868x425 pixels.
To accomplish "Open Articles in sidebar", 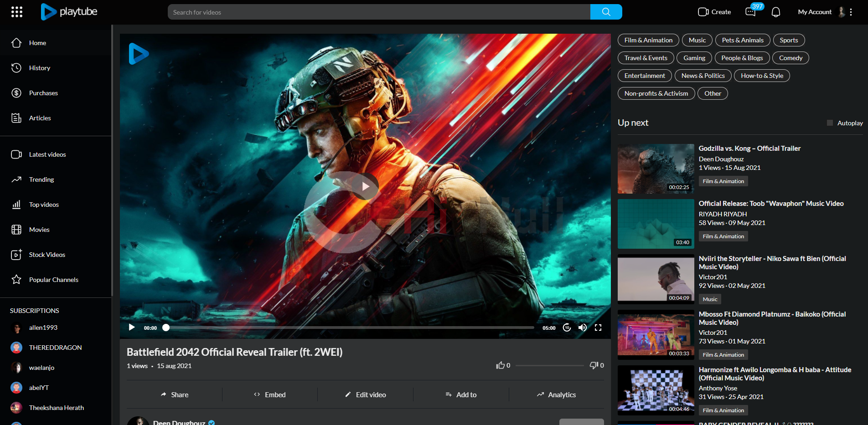I will [x=56, y=118].
